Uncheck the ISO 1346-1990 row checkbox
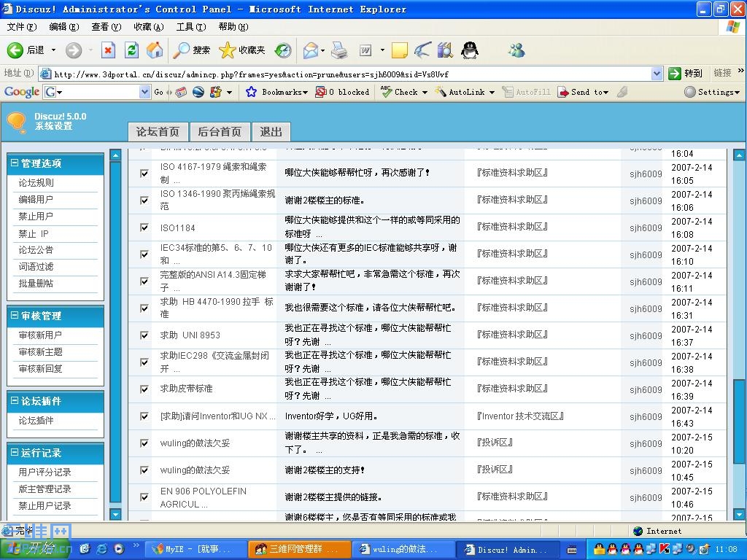The height and width of the screenshot is (560, 747). 144,201
